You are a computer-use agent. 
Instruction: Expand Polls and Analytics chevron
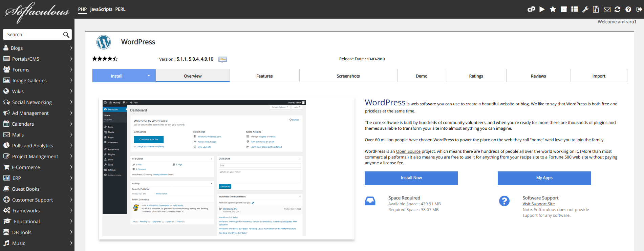(71, 145)
